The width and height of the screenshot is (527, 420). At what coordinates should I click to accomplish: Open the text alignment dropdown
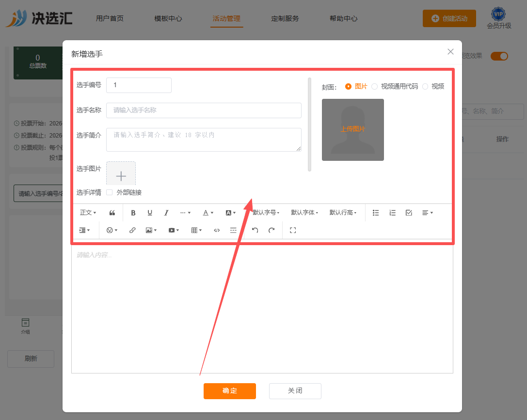tap(428, 213)
